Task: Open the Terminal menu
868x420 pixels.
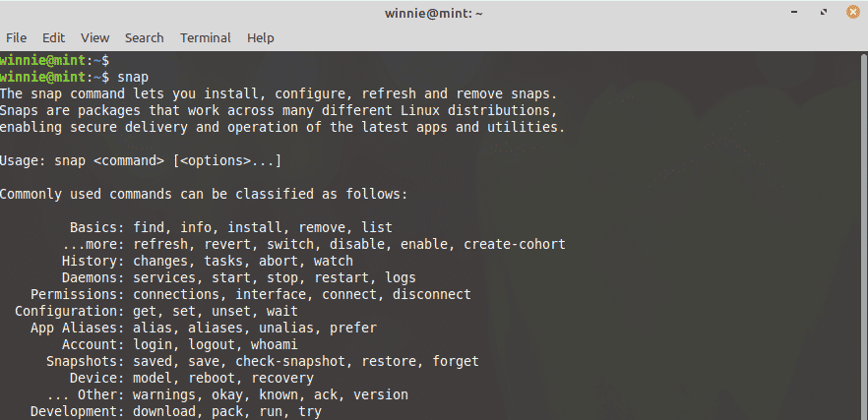Action: coord(206,38)
